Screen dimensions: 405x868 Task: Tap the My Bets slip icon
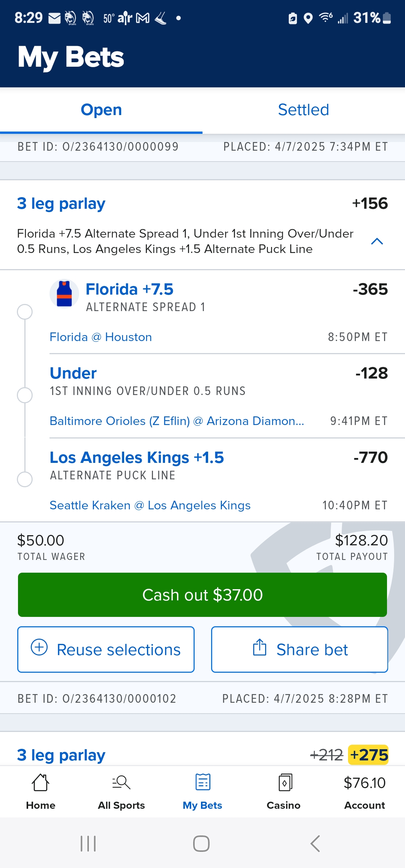(202, 783)
